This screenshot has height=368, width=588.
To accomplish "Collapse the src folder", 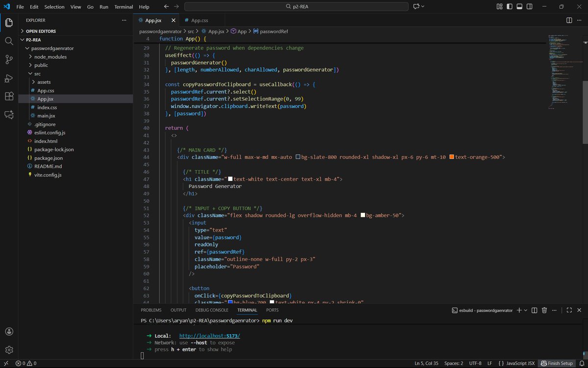I will coord(76,74).
